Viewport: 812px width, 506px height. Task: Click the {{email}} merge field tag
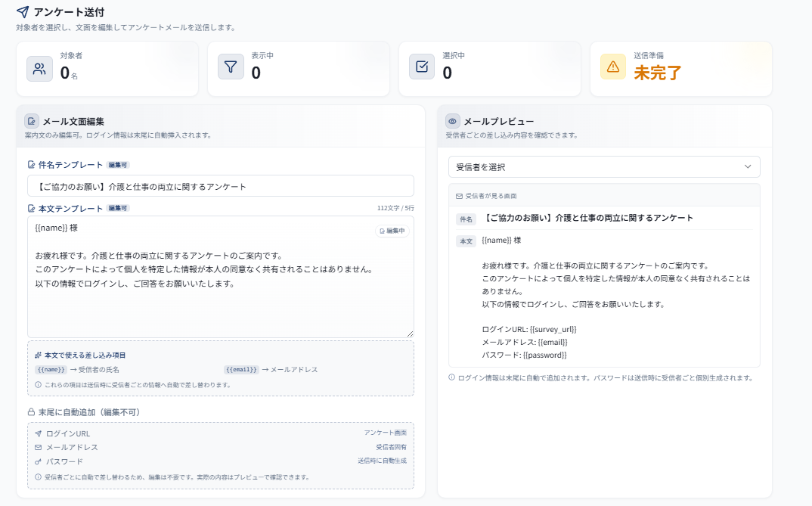(x=242, y=370)
